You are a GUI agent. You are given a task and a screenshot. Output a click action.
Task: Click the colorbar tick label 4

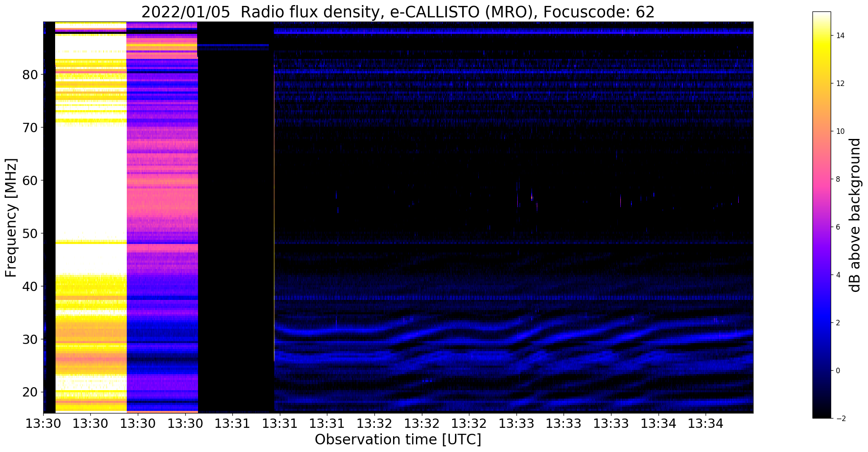(837, 275)
